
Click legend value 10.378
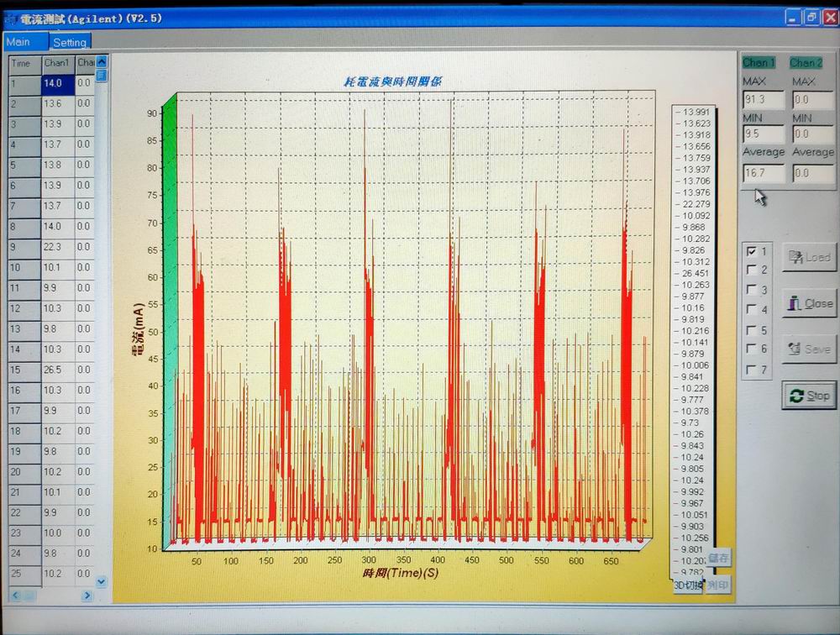pos(695,411)
